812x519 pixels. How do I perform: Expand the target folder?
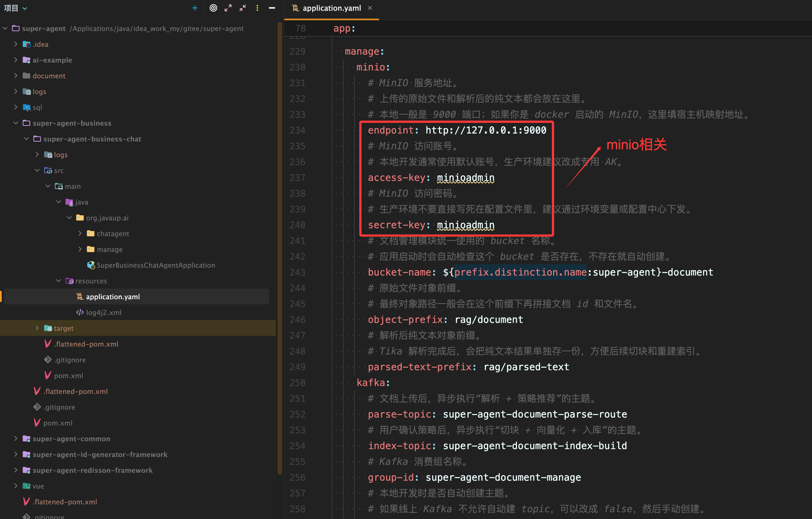(37, 328)
